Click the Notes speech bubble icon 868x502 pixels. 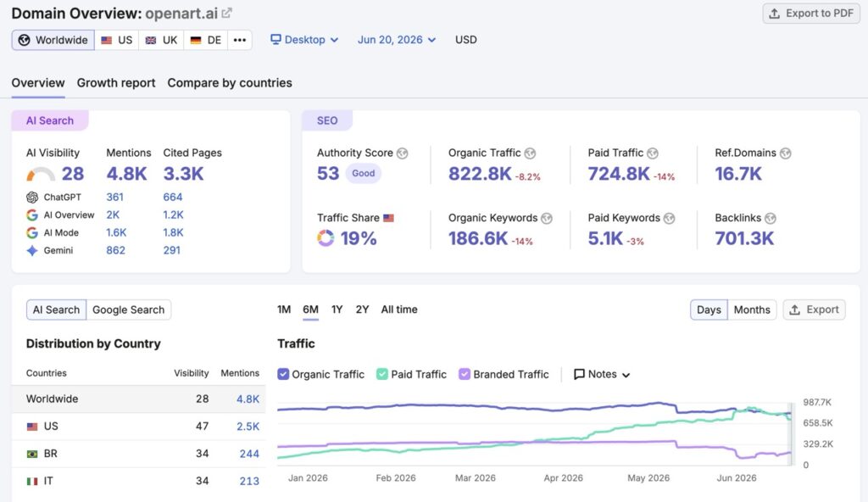tap(579, 375)
